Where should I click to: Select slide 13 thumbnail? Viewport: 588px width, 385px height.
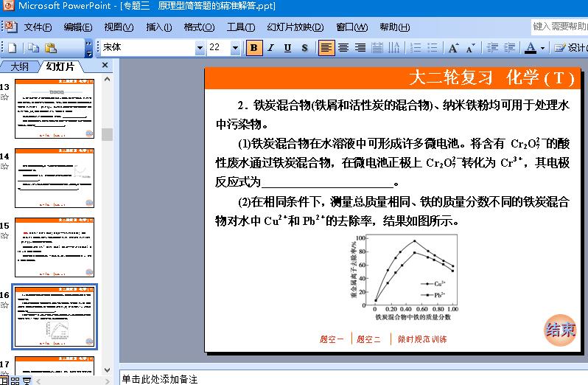point(55,108)
